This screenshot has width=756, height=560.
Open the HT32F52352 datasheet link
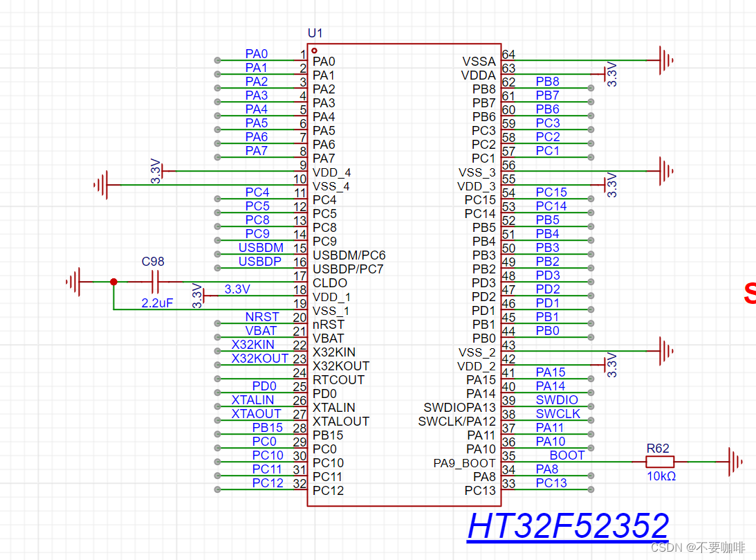(x=569, y=525)
